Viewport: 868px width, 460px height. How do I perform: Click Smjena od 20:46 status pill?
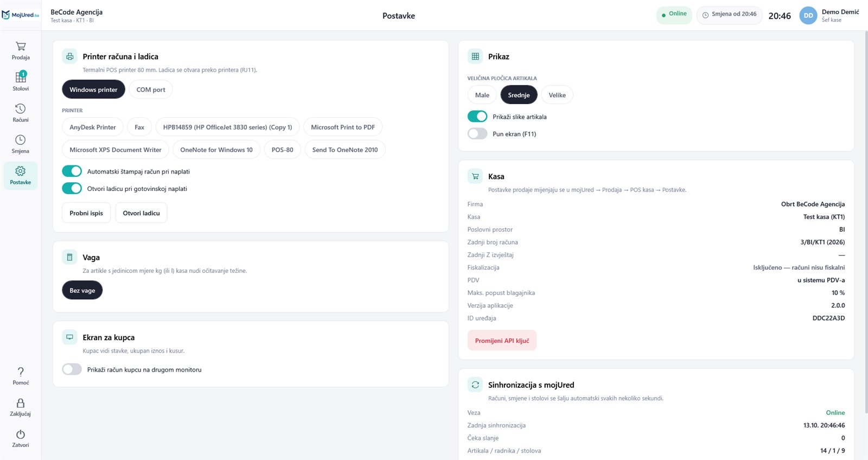729,15
